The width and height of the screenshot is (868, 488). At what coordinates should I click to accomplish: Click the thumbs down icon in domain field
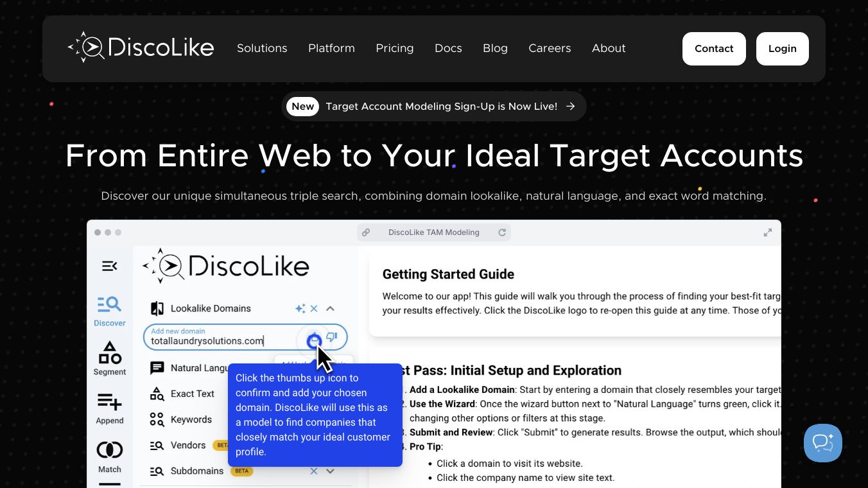pyautogui.click(x=331, y=338)
